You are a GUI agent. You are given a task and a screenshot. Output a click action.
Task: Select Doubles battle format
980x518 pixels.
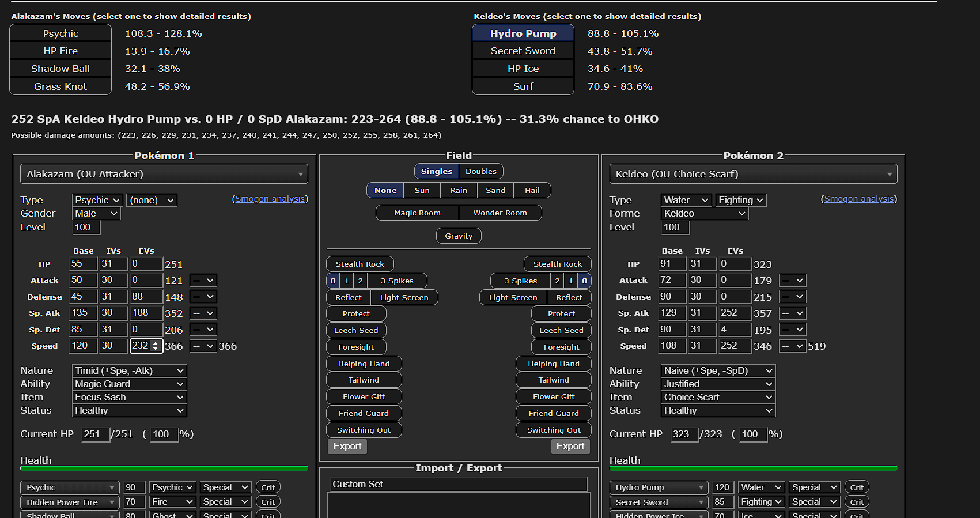click(x=480, y=171)
